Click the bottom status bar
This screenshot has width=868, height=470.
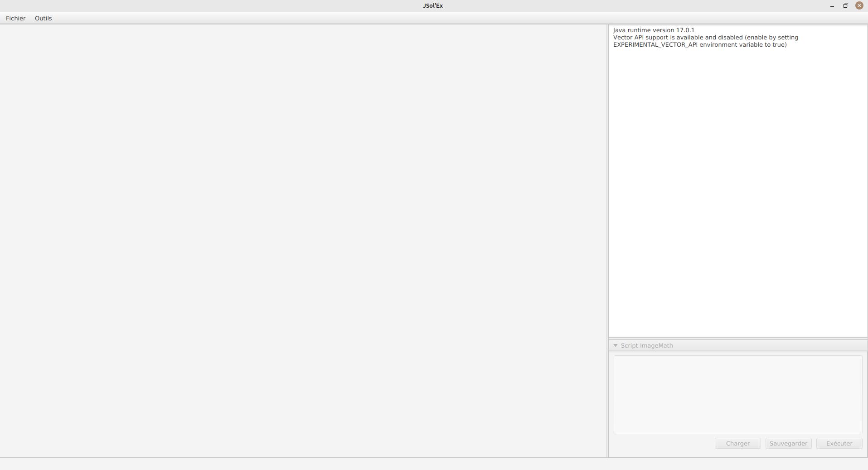(434, 464)
